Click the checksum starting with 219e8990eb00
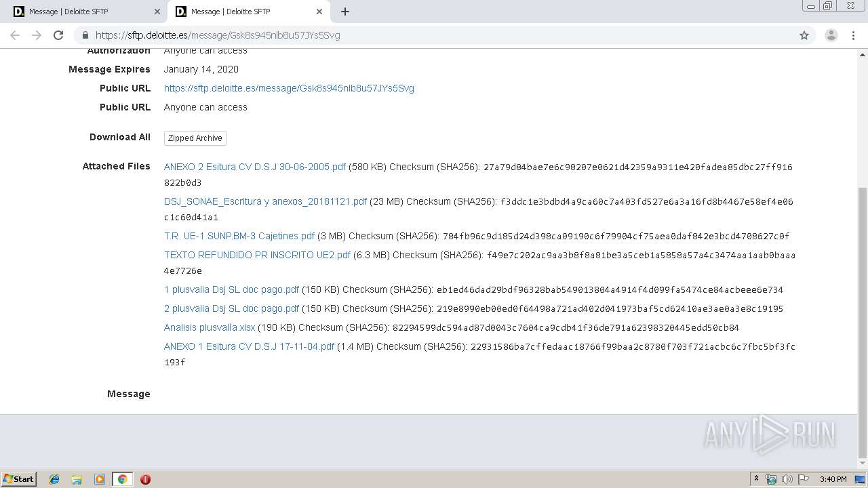Viewport: 868px width, 488px height. coord(610,309)
